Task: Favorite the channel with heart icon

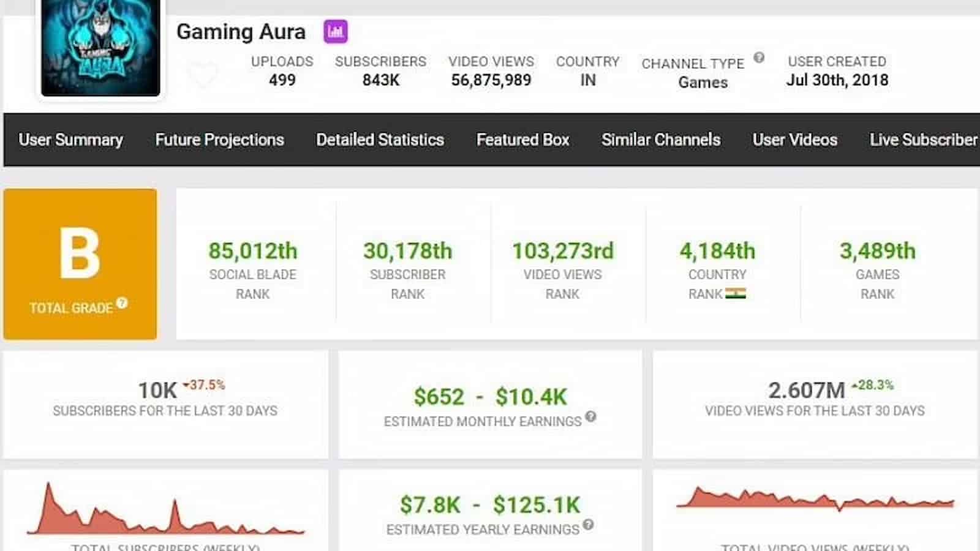Action: (202, 75)
